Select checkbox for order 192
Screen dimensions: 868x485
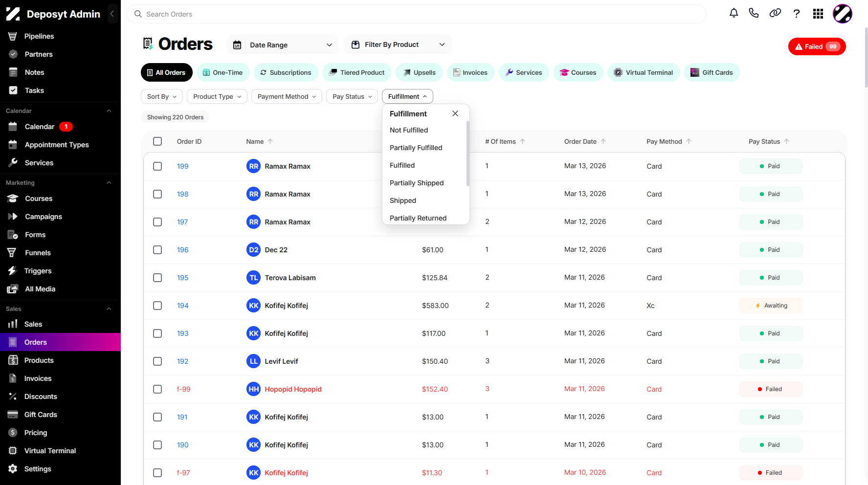pos(157,361)
